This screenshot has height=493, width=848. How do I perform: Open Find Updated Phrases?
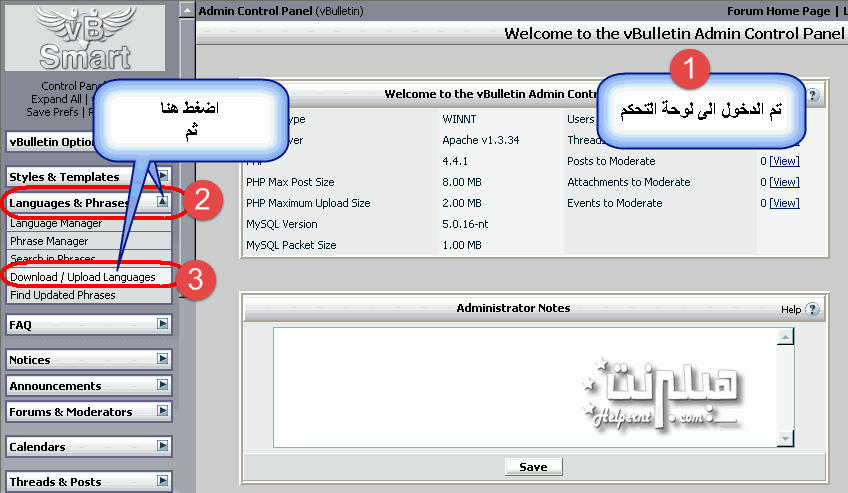click(x=63, y=295)
